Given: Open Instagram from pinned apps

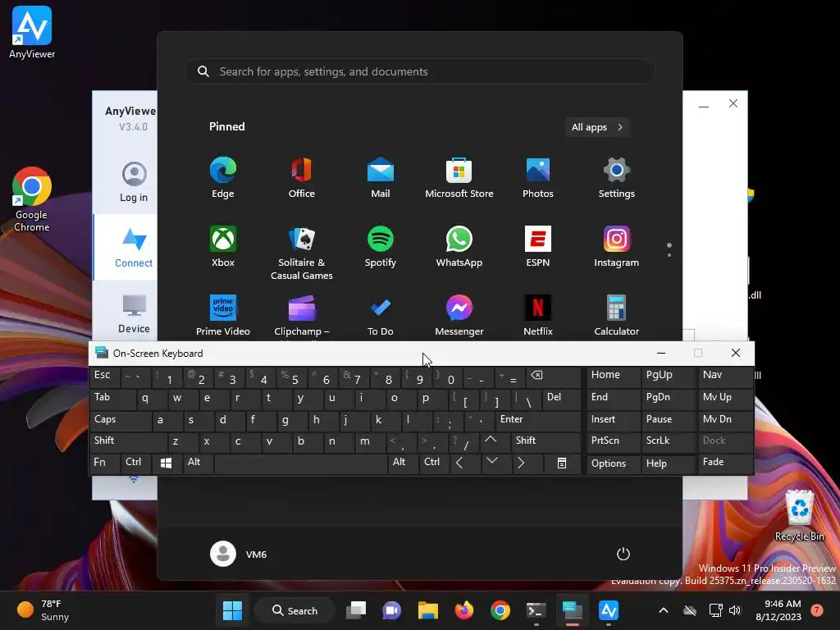Looking at the screenshot, I should coord(617,247).
